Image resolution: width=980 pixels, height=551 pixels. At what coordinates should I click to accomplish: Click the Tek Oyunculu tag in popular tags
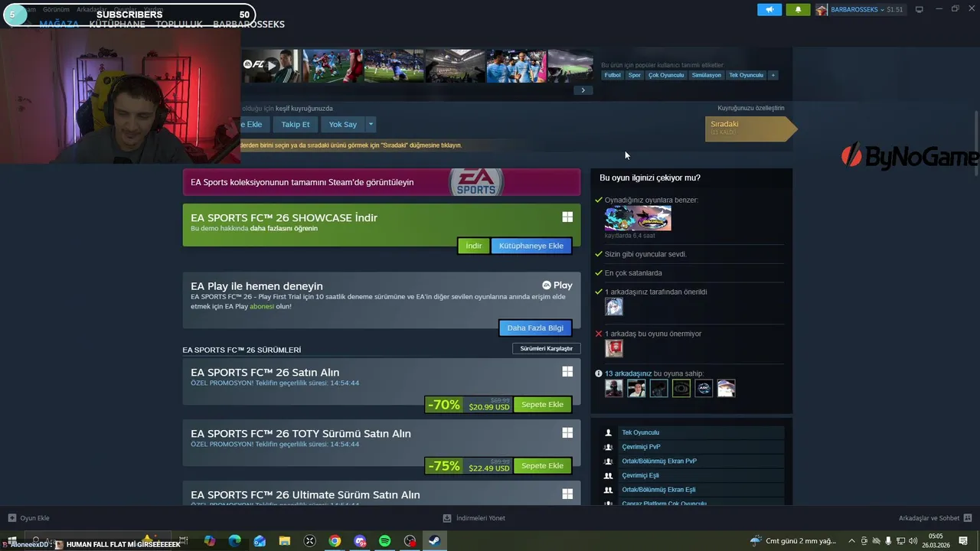[x=746, y=75]
